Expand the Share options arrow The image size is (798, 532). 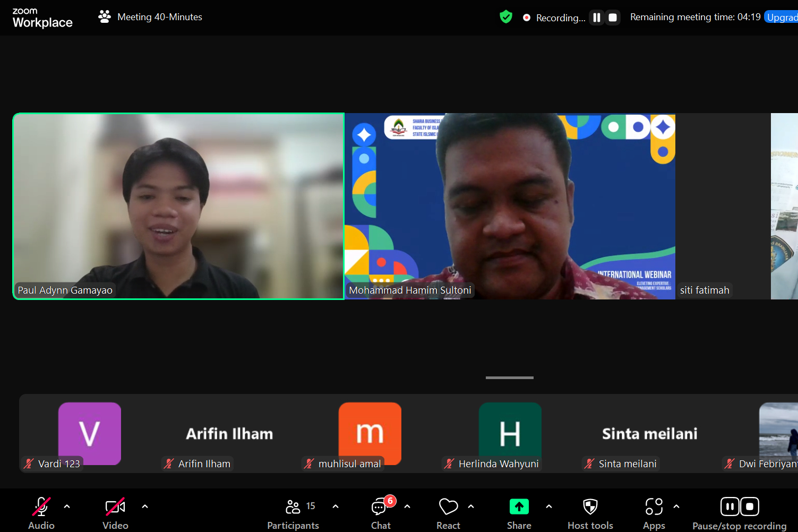(549, 507)
